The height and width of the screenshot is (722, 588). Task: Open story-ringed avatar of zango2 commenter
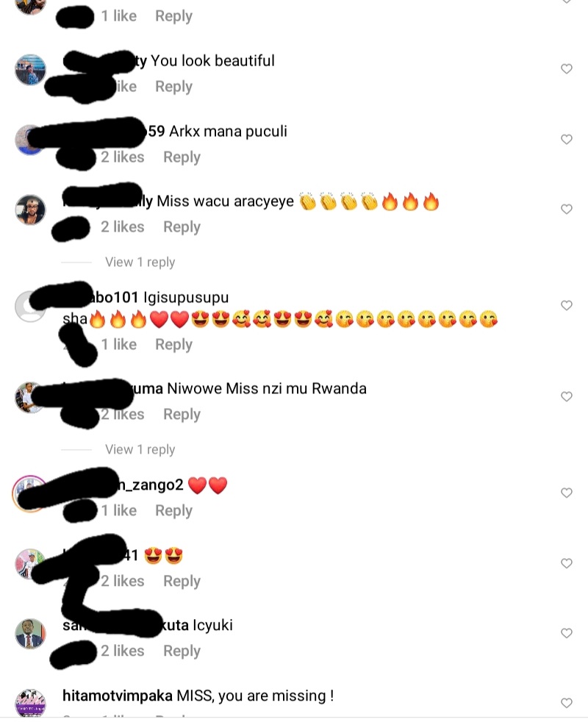click(x=30, y=493)
